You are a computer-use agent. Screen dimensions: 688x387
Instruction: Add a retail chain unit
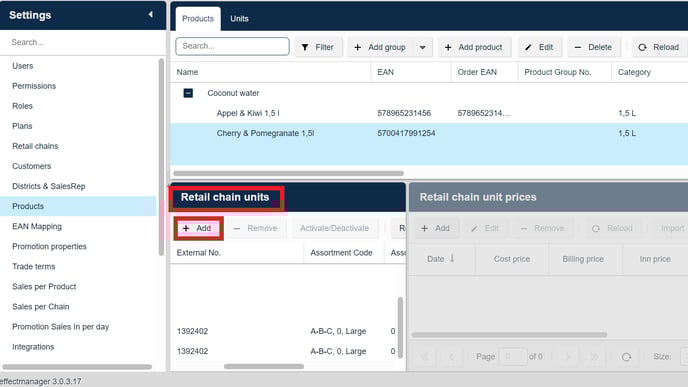197,228
